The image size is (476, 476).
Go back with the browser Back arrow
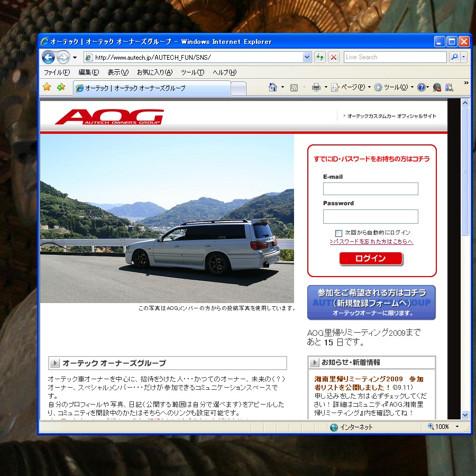[48, 57]
